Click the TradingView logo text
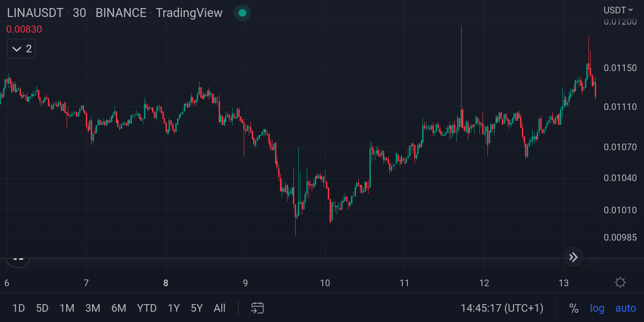Viewport: 644px width, 322px height. 189,13
